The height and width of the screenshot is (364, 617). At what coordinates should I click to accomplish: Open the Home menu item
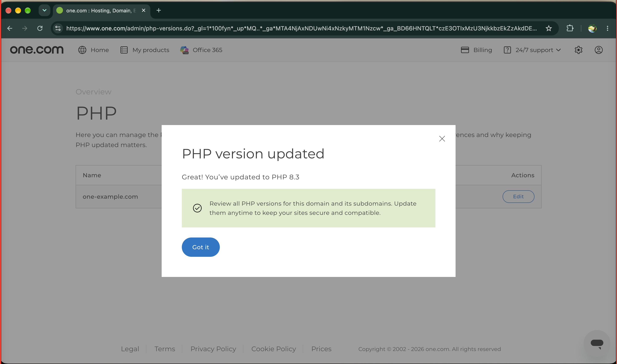point(93,50)
